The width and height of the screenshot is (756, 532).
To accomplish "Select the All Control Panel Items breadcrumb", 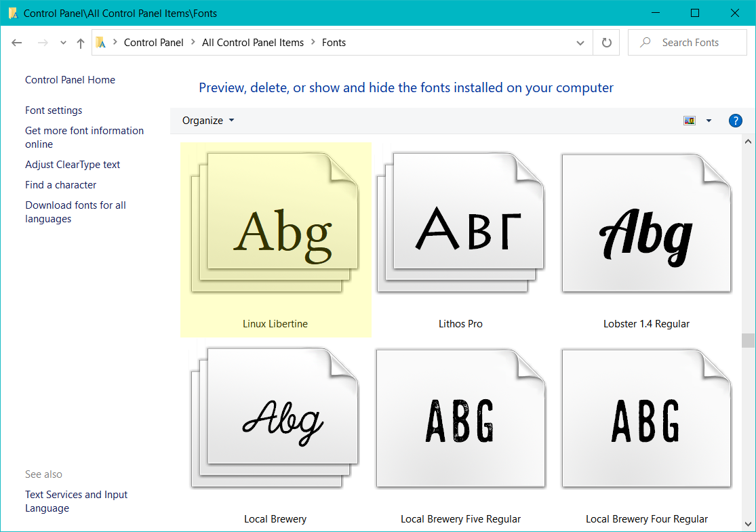I will coord(253,43).
